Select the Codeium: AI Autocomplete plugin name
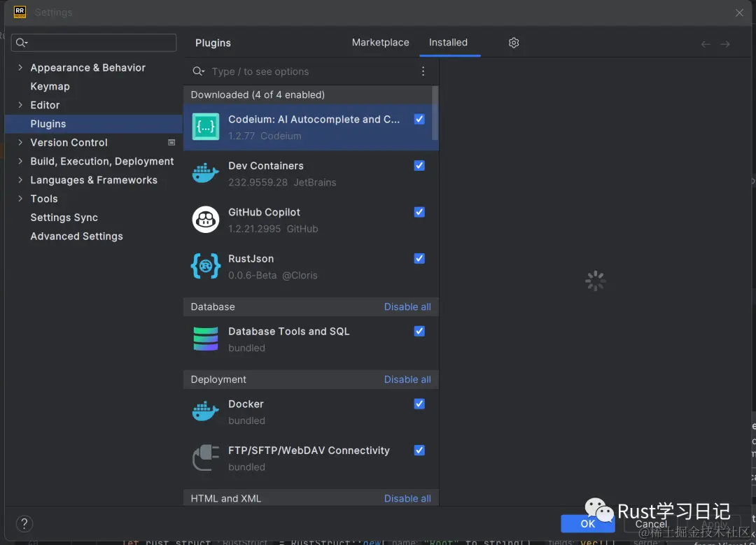This screenshot has width=756, height=545. pyautogui.click(x=314, y=119)
